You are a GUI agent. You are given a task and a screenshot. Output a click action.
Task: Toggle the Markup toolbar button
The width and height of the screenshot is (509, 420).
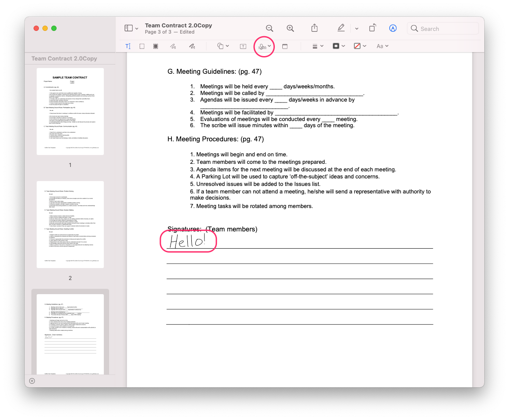(x=393, y=28)
